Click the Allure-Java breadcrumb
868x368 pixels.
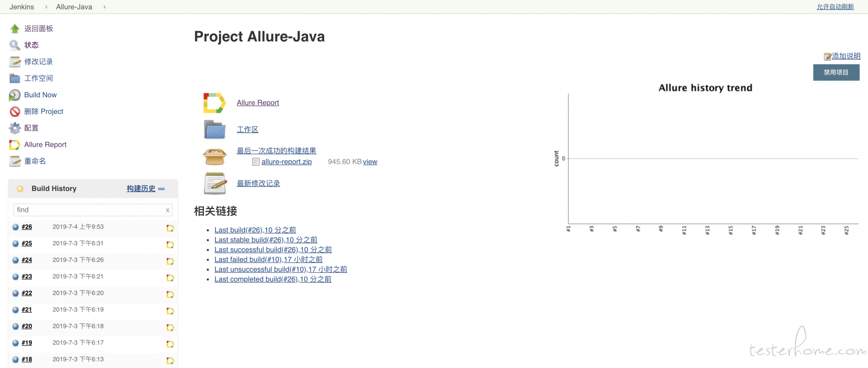[74, 7]
